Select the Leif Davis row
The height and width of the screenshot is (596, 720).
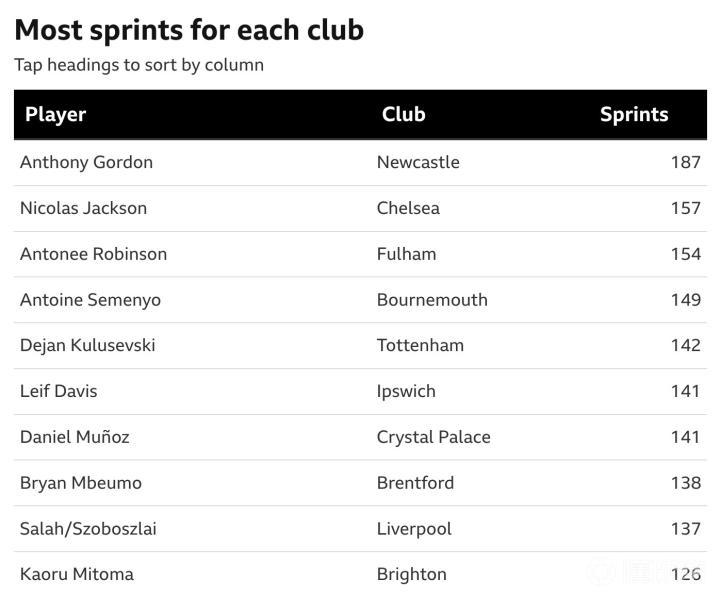pos(58,391)
